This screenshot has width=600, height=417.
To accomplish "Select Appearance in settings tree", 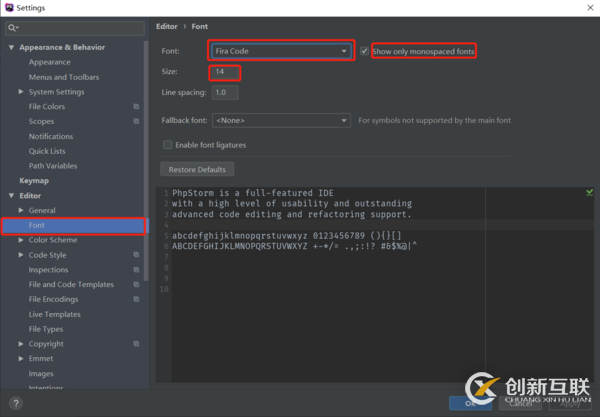I will click(x=50, y=62).
